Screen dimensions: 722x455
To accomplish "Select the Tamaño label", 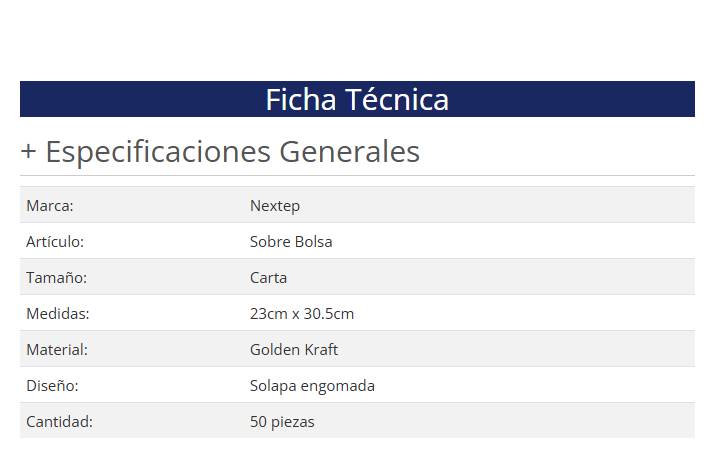I will pos(56,278).
